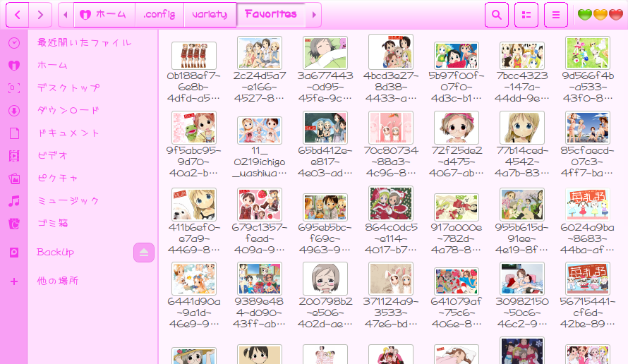Select image file 70c80734-88a3

(x=391, y=128)
